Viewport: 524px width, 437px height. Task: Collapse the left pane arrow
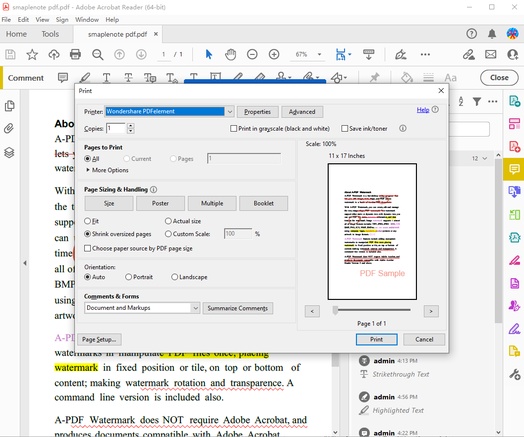pos(25,263)
